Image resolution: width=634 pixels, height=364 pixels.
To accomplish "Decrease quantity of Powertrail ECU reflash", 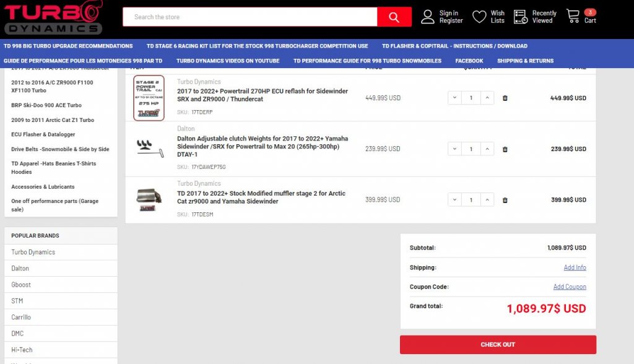I will click(x=455, y=98).
